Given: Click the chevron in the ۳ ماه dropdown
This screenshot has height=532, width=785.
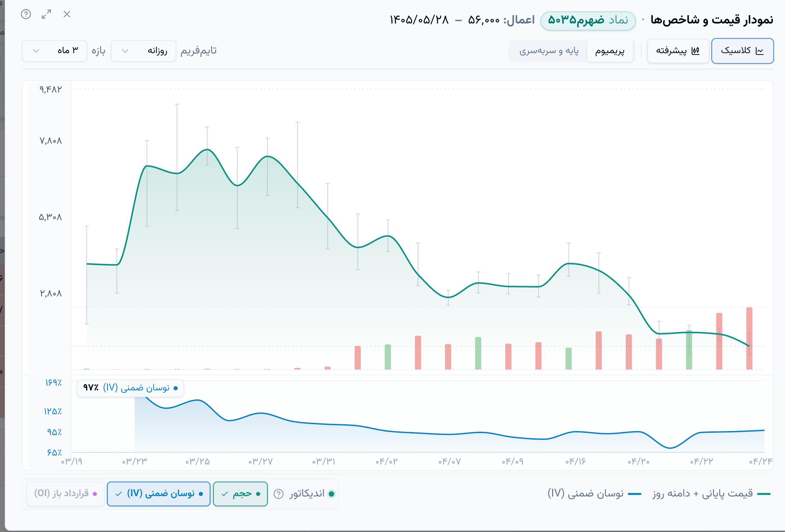Looking at the screenshot, I should pos(36,51).
